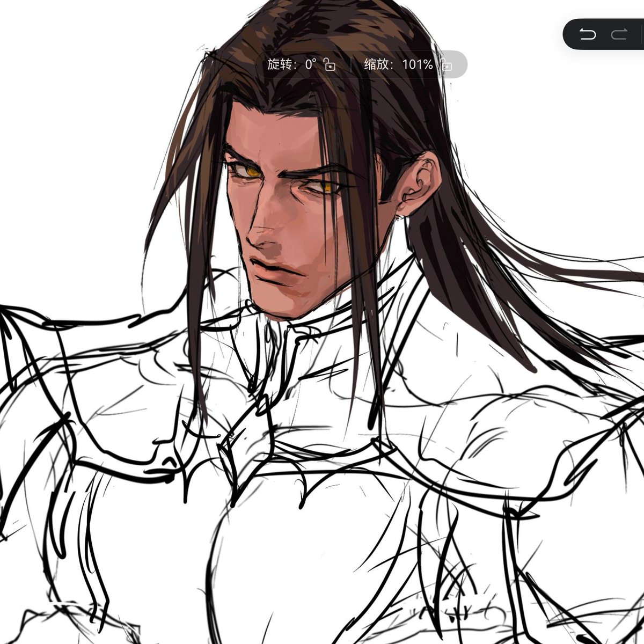Toggle the rotation lock icon
This screenshot has height=644, width=644.
(330, 65)
